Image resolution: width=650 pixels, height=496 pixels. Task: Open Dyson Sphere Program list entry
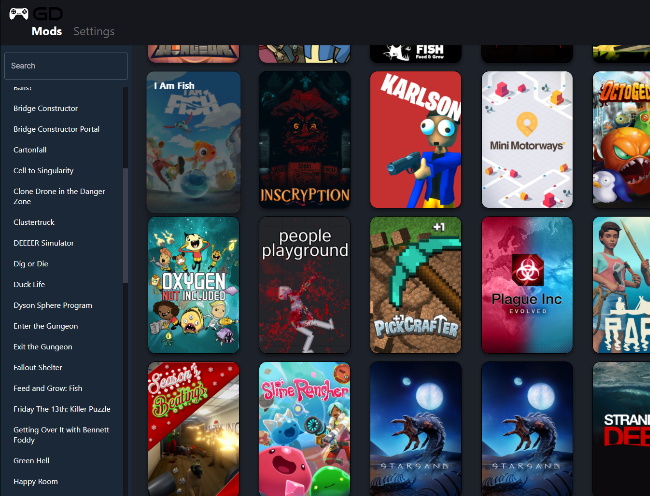(53, 305)
